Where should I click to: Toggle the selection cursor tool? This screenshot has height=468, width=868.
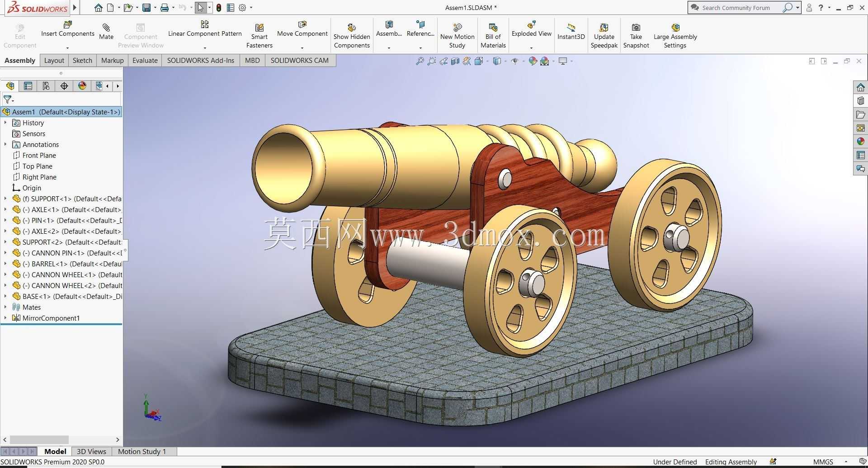pos(201,8)
